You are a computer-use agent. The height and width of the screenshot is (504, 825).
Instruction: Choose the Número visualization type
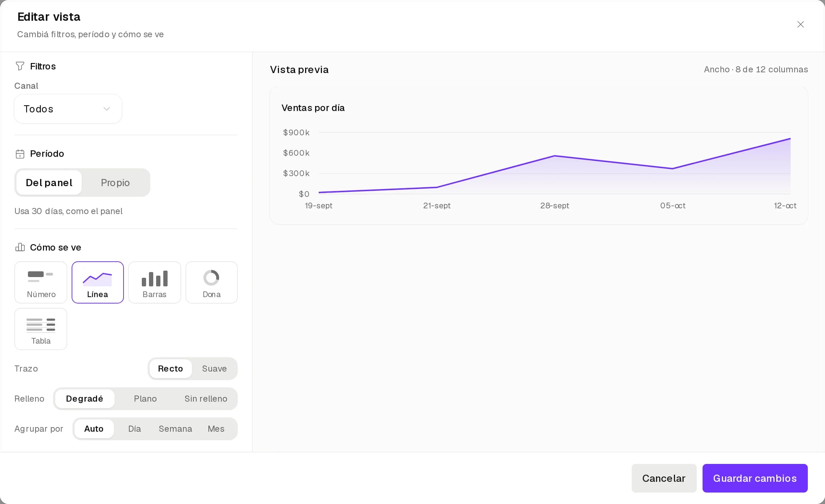click(41, 282)
